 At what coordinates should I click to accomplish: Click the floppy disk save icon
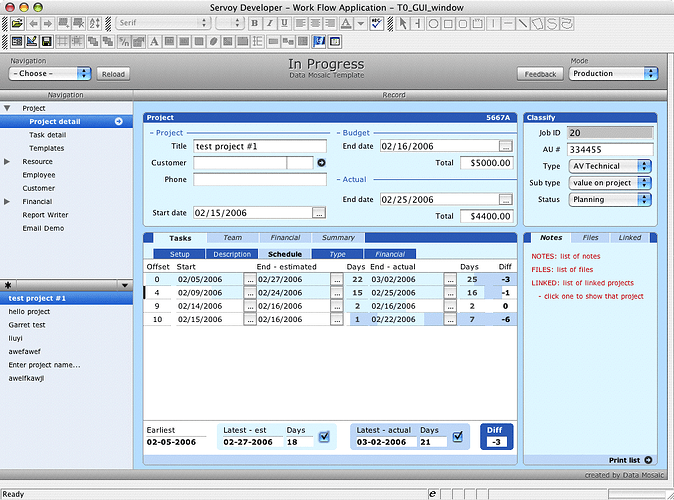[46, 41]
